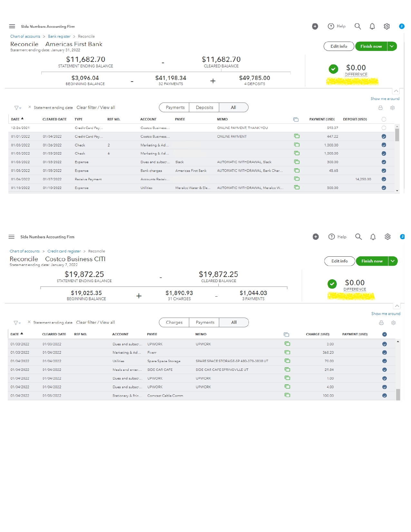Open settings gear in Costco Business CITI header
The image size is (411, 532).
pyautogui.click(x=387, y=237)
